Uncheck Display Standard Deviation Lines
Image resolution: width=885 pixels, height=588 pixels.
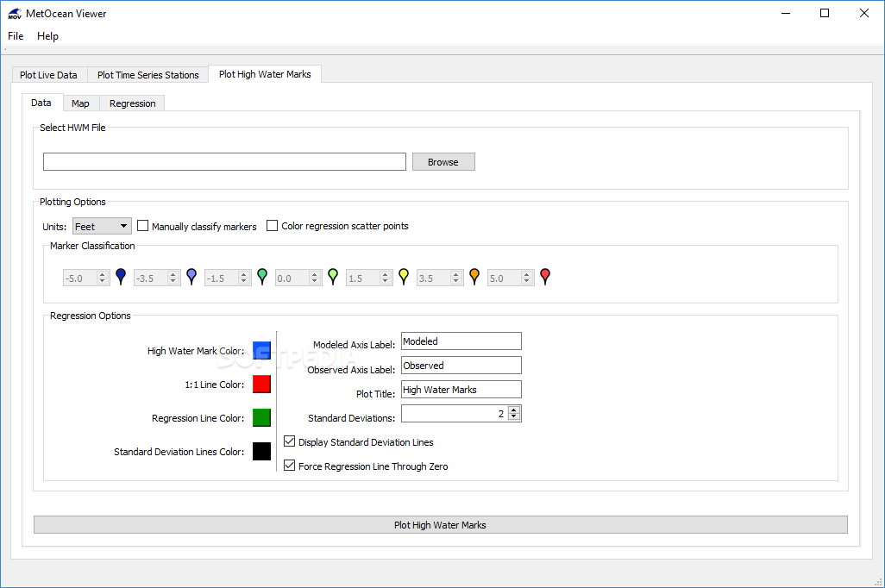pyautogui.click(x=290, y=441)
